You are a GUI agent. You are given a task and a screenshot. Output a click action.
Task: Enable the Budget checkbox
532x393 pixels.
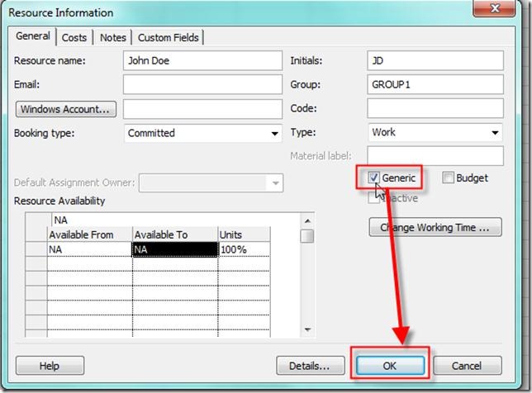coord(448,178)
